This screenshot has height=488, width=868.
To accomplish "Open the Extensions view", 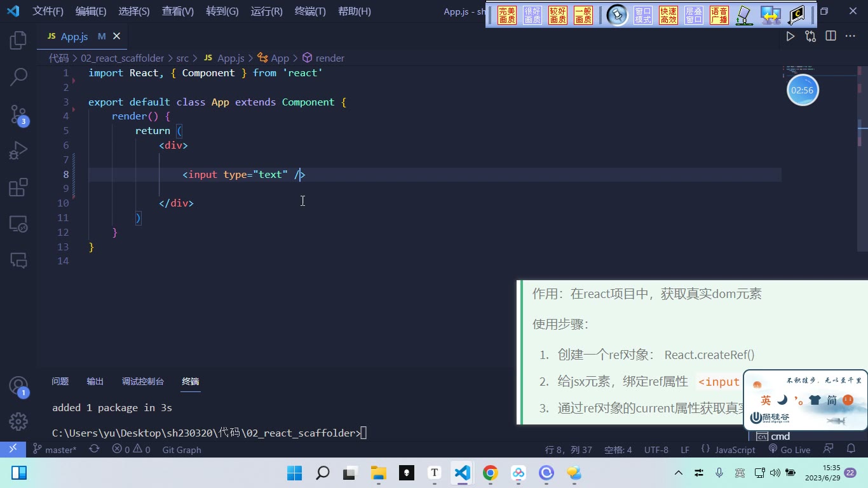I will pos(18,187).
